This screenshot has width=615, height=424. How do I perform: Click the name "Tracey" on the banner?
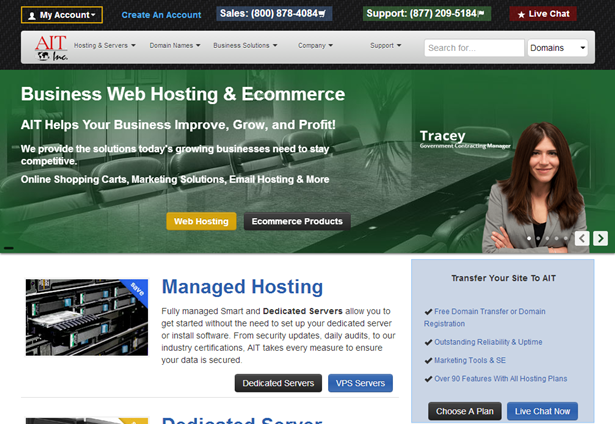click(442, 136)
